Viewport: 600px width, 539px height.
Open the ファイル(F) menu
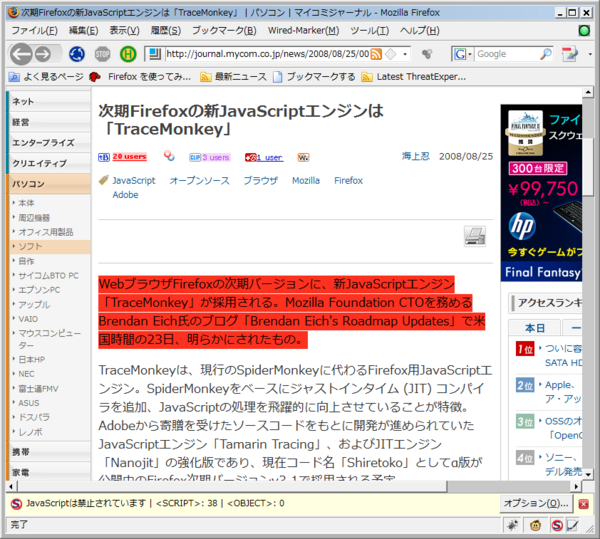click(34, 31)
